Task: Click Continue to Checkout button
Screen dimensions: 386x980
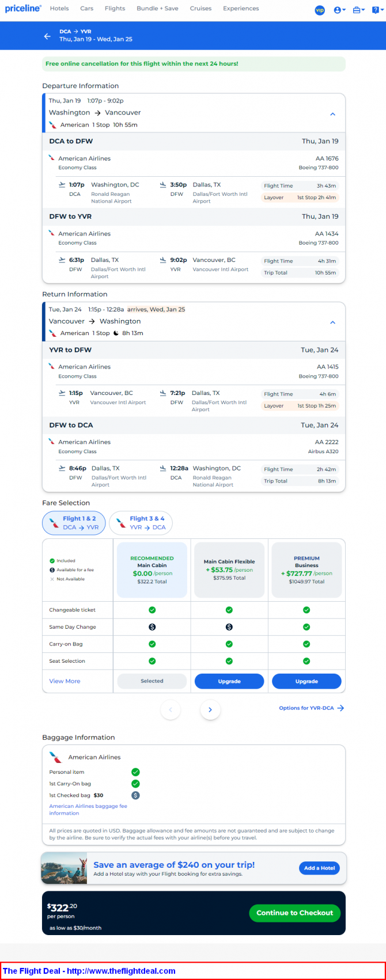Action: pyautogui.click(x=295, y=913)
